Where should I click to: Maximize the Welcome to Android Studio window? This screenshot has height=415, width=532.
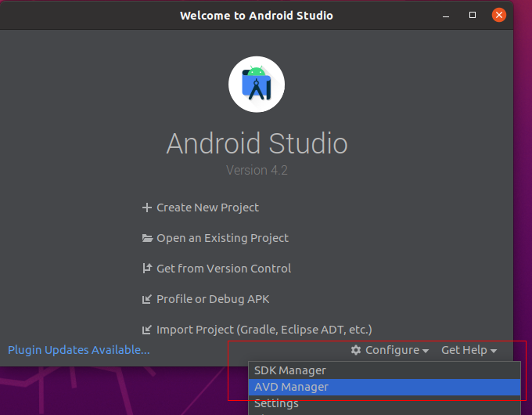click(473, 15)
